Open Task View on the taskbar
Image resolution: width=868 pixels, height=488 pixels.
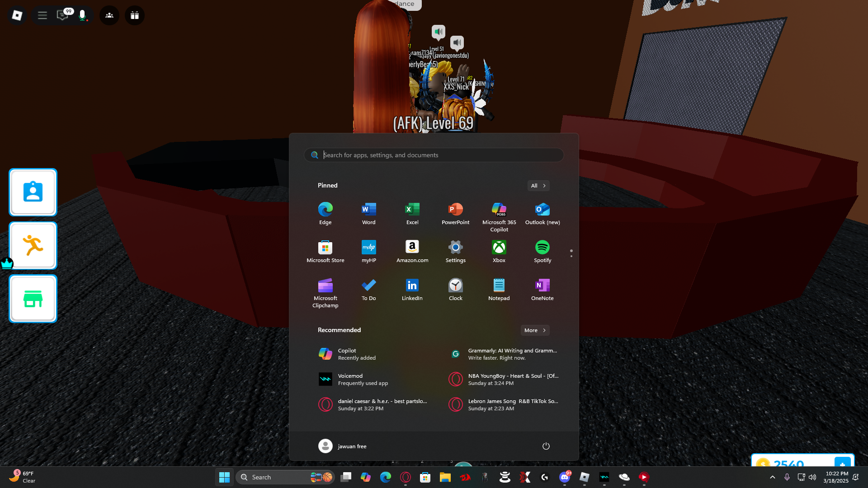[x=346, y=477]
